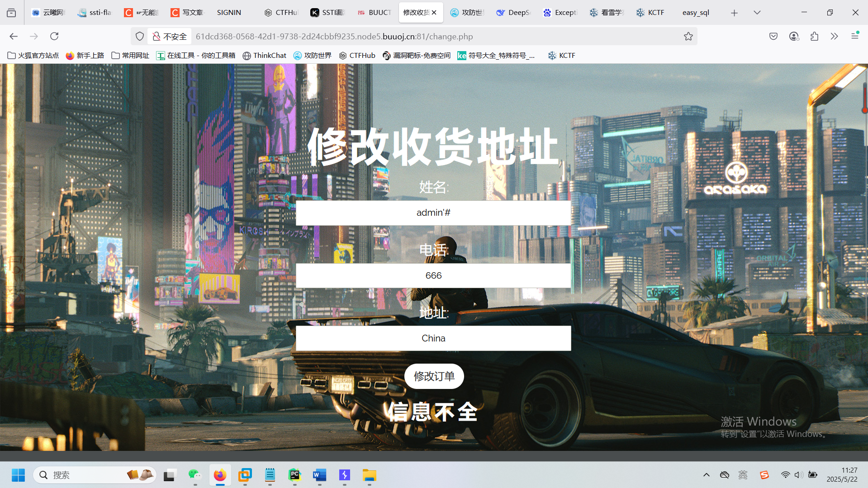List all tabs dropdown arrow
This screenshot has height=488, width=868.
(x=757, y=13)
